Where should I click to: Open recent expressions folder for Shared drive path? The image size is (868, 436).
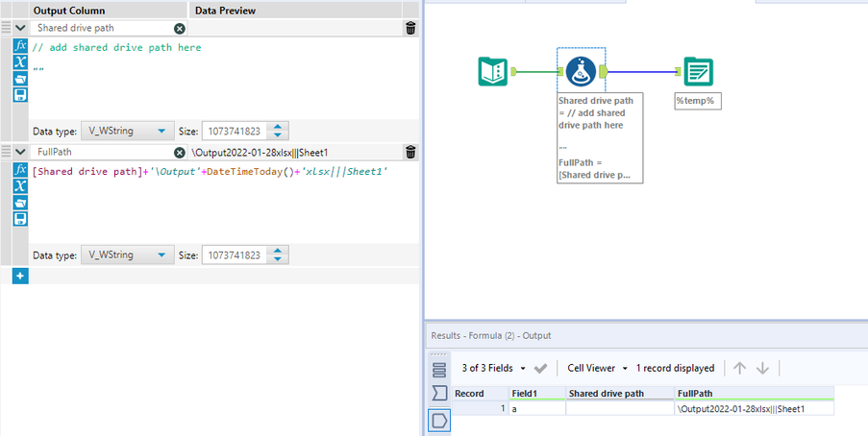(x=20, y=79)
